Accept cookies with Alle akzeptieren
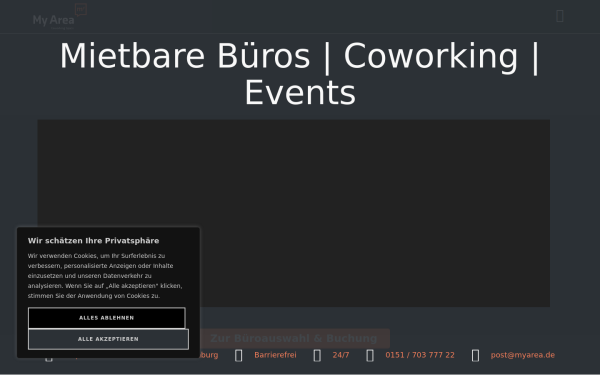Image resolution: width=600 pixels, height=375 pixels. [108, 339]
